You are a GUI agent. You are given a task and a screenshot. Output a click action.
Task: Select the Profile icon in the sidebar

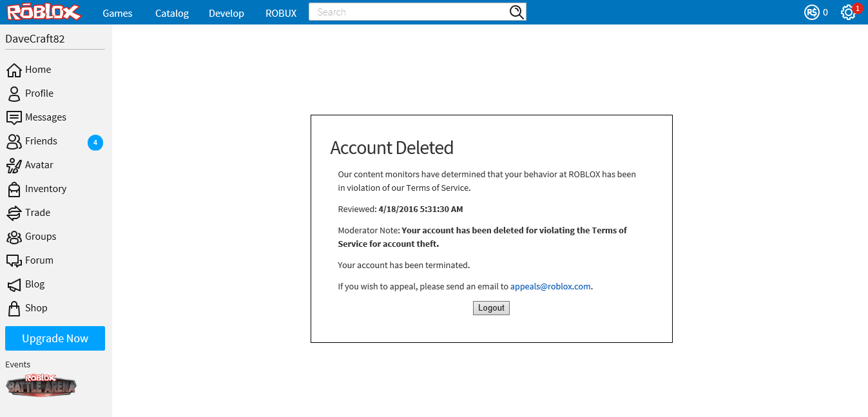point(14,93)
